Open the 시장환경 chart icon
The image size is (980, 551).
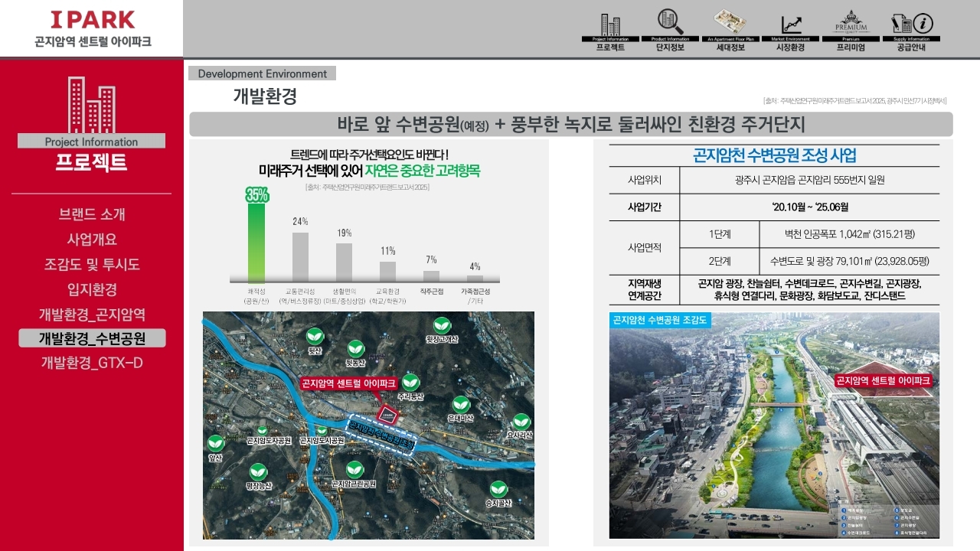[x=791, y=24]
